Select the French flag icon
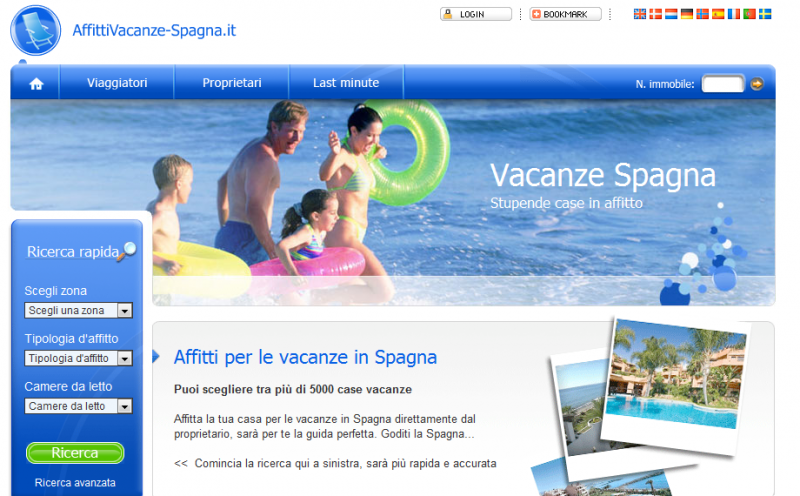Image resolution: width=800 pixels, height=496 pixels. (x=734, y=14)
